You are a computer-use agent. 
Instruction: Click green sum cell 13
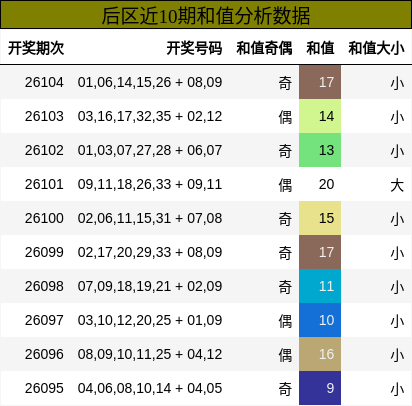320,150
